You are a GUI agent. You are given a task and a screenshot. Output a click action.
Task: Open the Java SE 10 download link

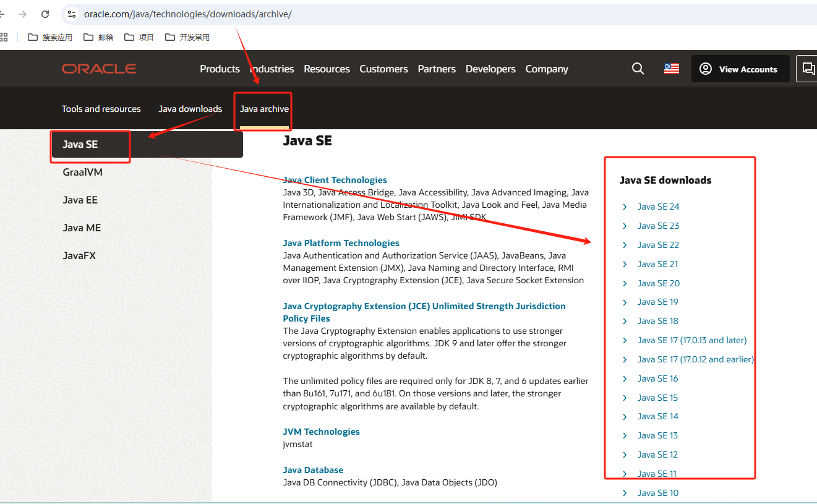click(x=657, y=493)
